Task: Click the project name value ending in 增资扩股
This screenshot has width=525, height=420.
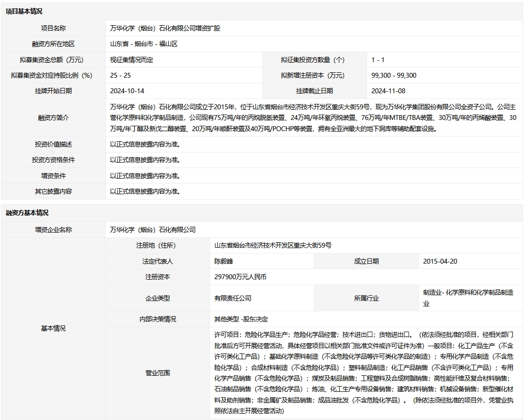Action: (x=165, y=29)
